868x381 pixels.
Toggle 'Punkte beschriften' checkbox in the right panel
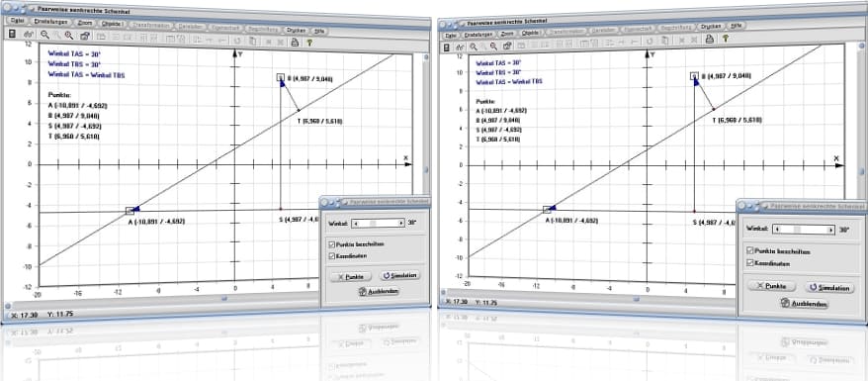[750, 250]
